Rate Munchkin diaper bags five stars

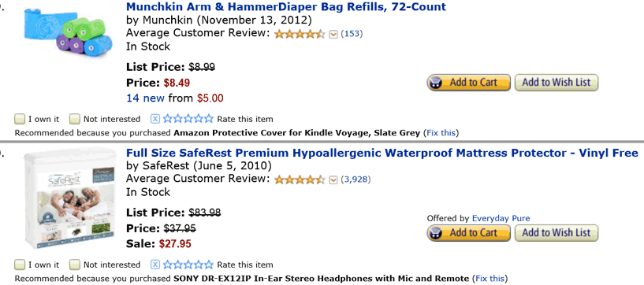click(209, 119)
